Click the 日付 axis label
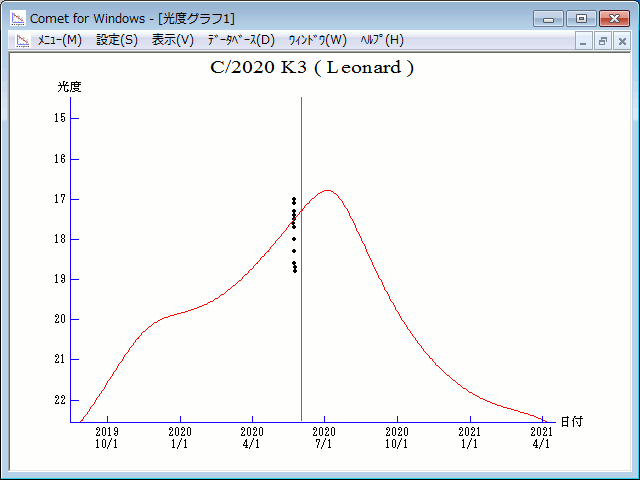This screenshot has width=640, height=480. (x=571, y=422)
